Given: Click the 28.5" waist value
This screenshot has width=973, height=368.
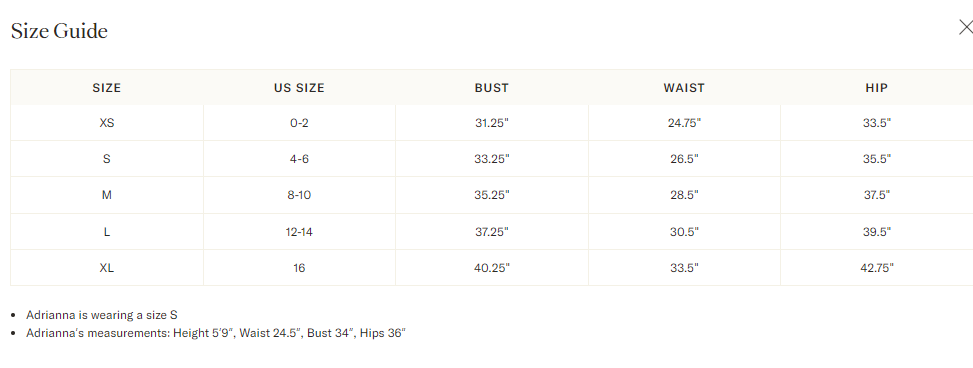Looking at the screenshot, I should tap(684, 195).
